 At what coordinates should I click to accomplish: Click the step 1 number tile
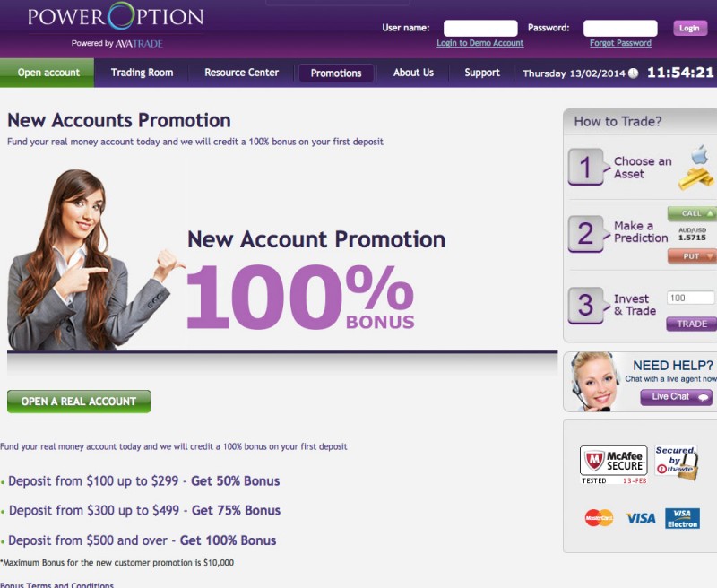pyautogui.click(x=586, y=167)
